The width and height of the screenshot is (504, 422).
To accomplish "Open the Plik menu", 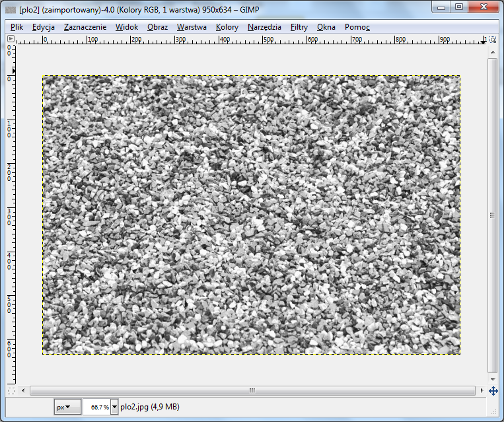I will [x=17, y=27].
